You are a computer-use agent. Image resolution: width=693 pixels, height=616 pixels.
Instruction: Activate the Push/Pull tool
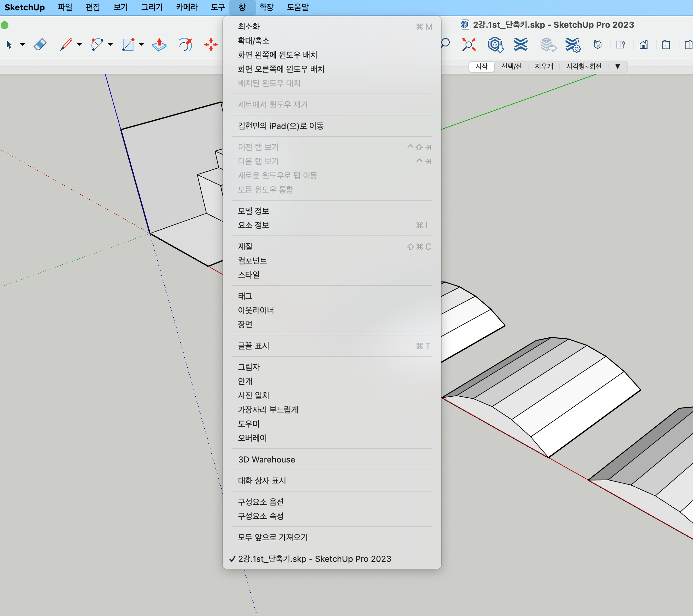(x=159, y=45)
